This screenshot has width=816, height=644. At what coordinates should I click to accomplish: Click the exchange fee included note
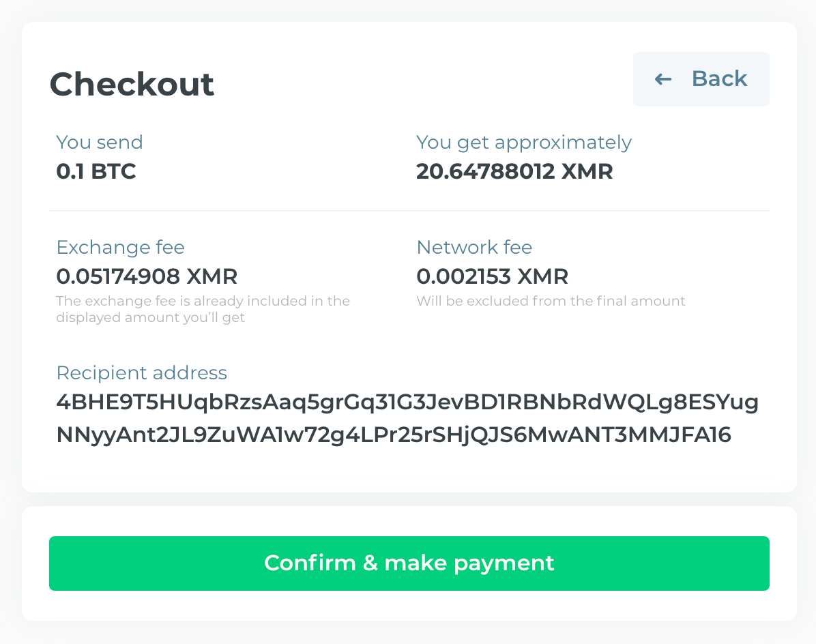(x=203, y=309)
